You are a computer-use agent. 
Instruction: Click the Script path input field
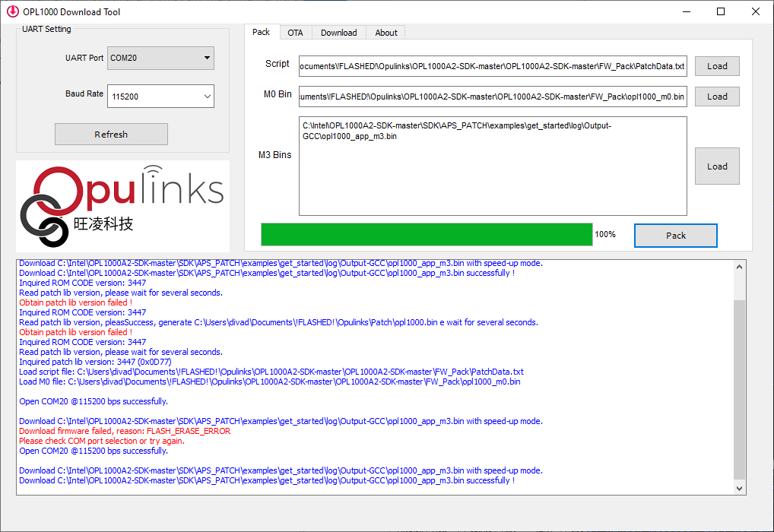tap(493, 66)
